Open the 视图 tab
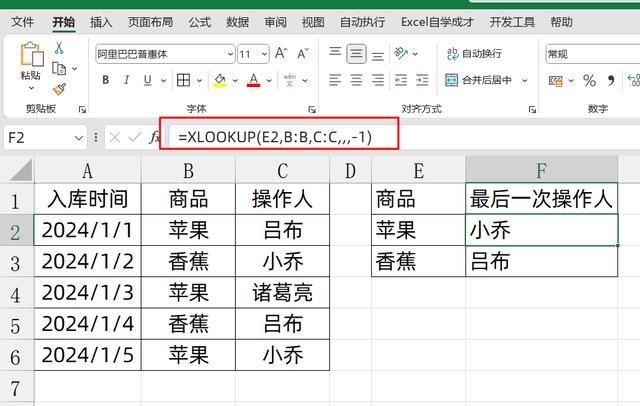 pos(313,22)
